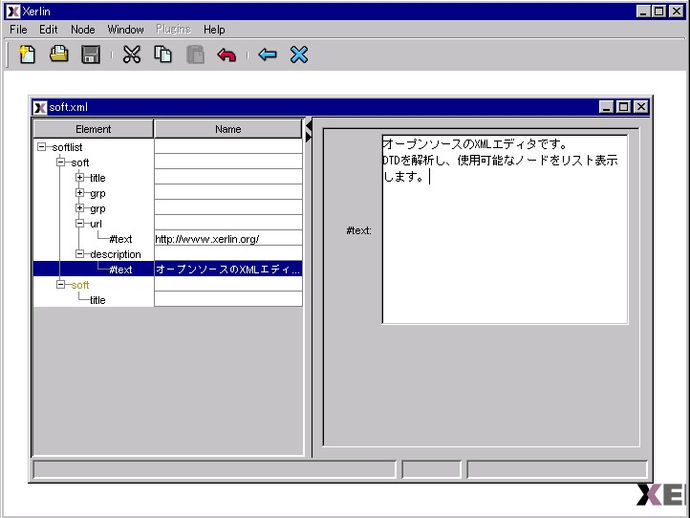Collapse the second soft node
Screen dimensions: 690x518
point(60,284)
